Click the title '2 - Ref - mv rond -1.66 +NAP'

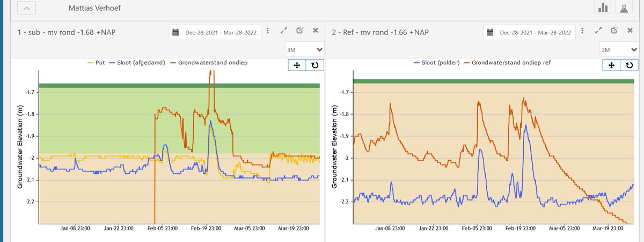coord(380,32)
